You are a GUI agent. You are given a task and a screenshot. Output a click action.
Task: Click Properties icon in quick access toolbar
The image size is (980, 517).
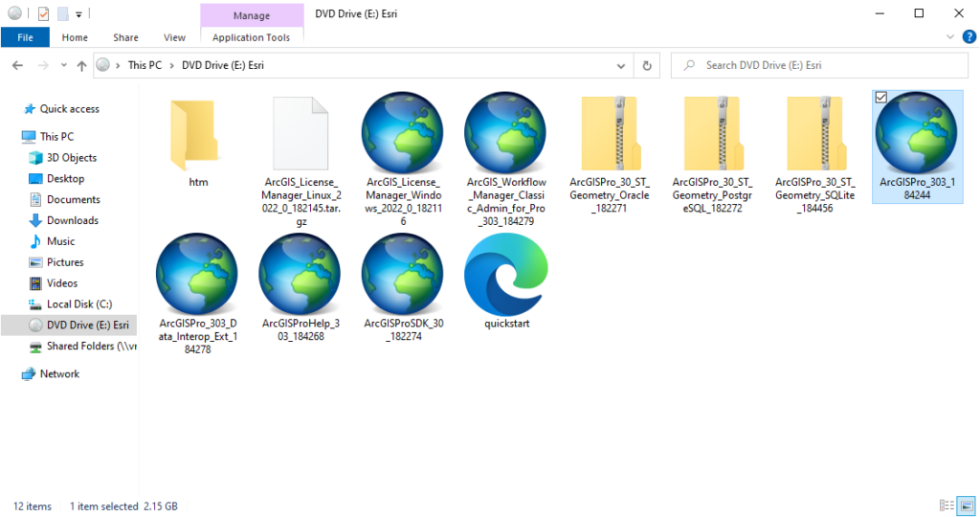pos(43,13)
